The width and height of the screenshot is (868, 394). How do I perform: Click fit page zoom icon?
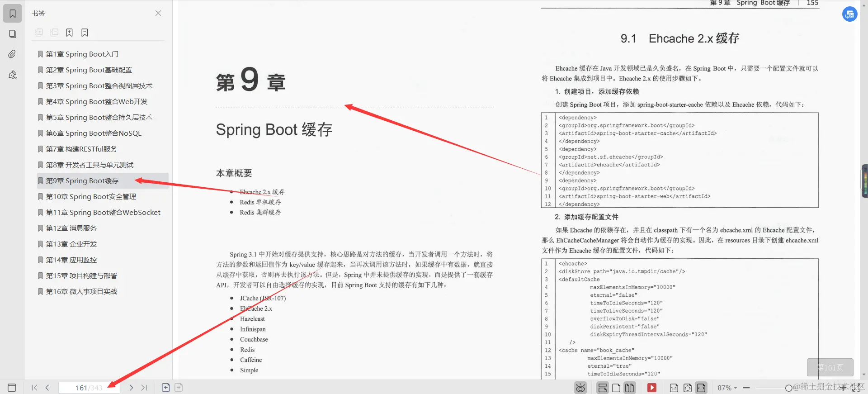[x=688, y=388]
